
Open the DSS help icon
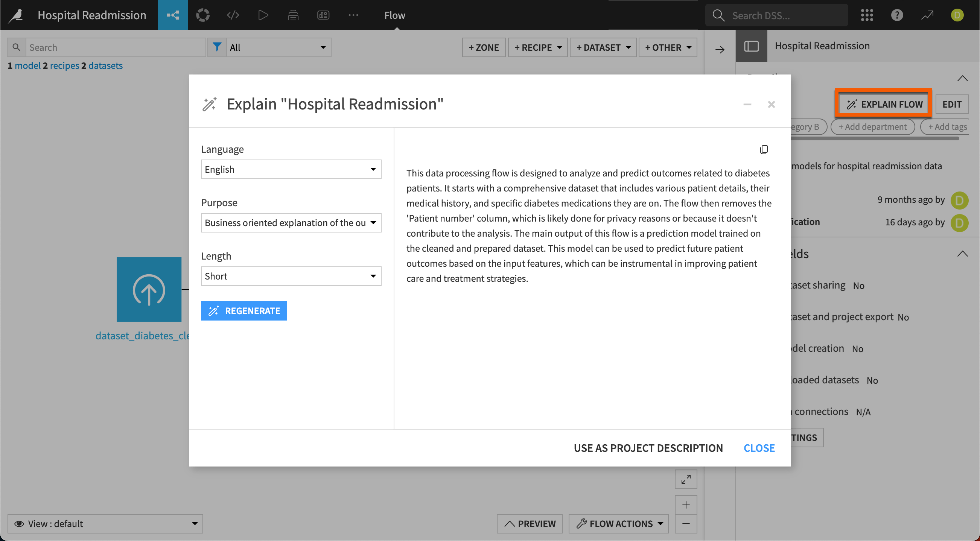click(897, 15)
